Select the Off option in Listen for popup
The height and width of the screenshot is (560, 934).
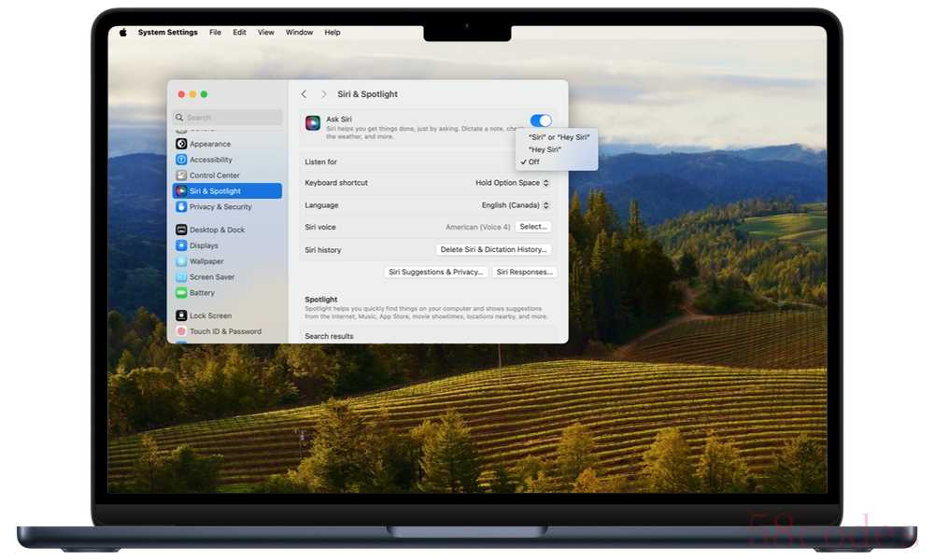[534, 162]
